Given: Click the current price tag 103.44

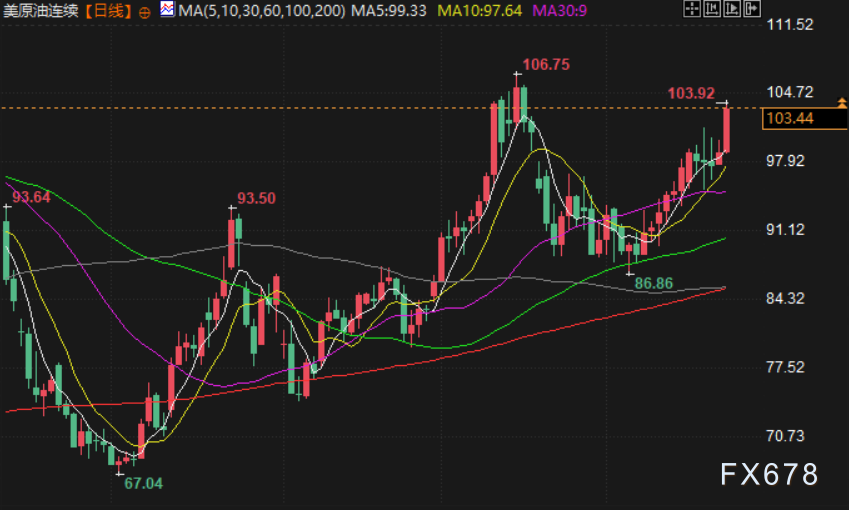Looking at the screenshot, I should tap(804, 118).
